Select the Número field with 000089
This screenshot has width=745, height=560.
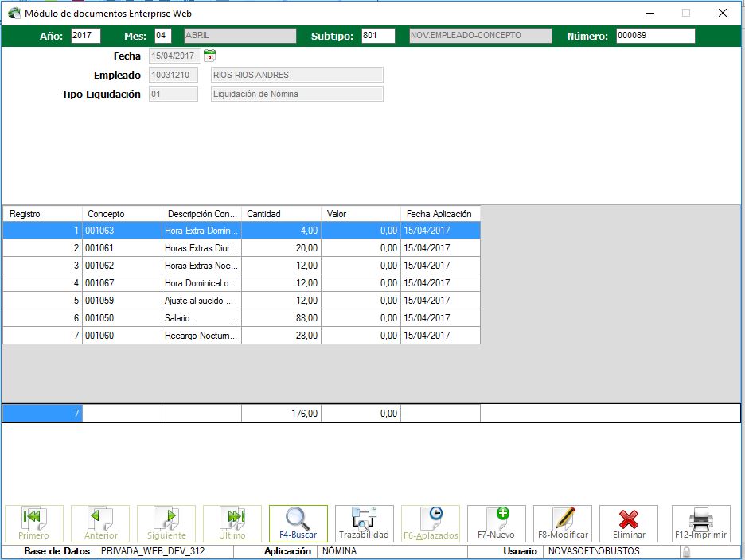tap(654, 36)
